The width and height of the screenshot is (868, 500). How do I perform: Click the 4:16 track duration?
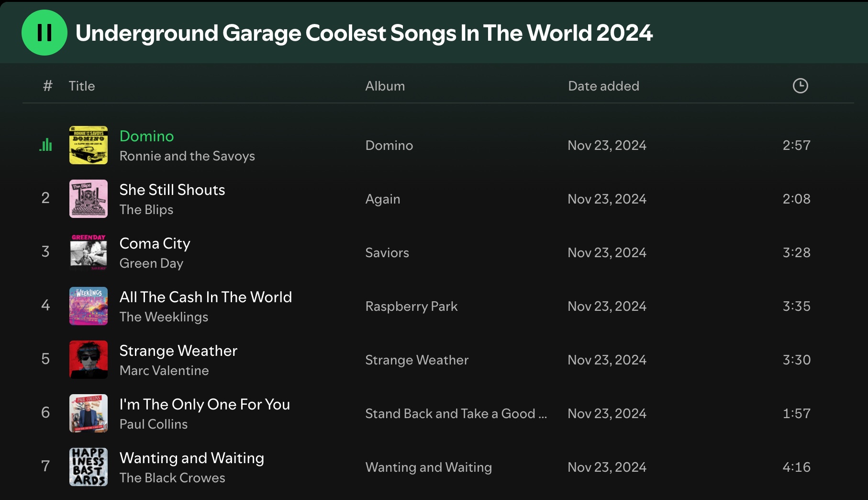tap(796, 467)
